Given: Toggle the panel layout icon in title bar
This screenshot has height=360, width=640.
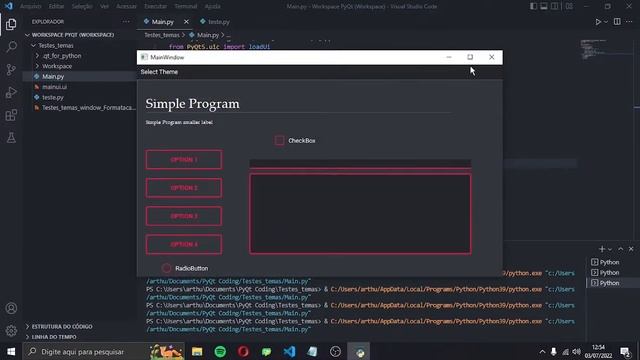Looking at the screenshot, I should [544, 6].
